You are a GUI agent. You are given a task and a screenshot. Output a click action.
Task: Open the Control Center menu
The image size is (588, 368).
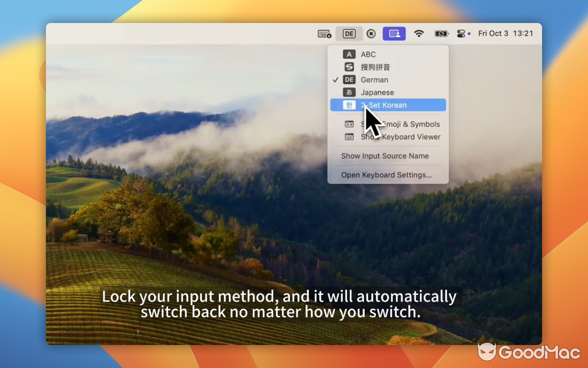(x=461, y=33)
